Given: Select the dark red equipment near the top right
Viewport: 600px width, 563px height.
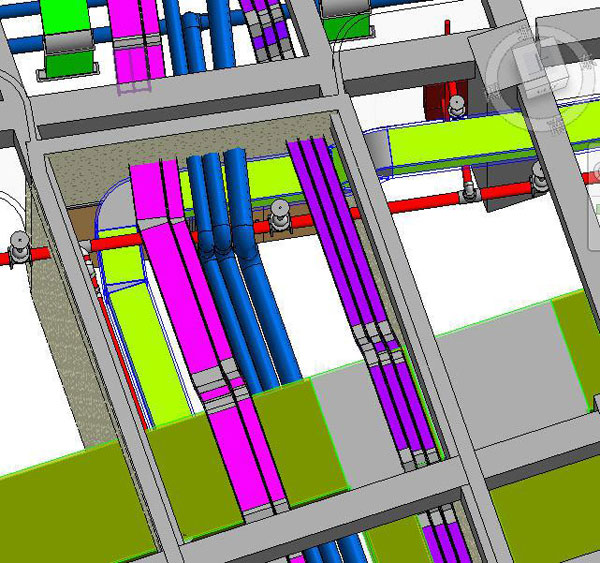Looking at the screenshot, I should (438, 102).
